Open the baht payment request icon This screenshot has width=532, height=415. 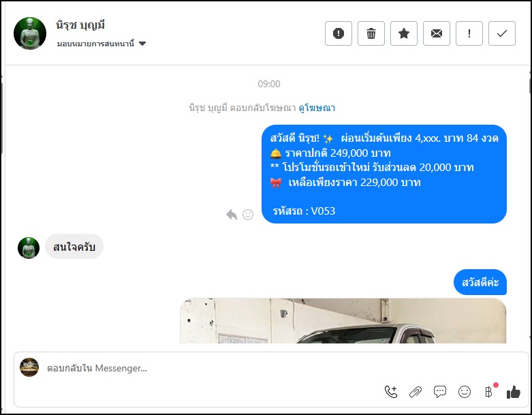489,392
